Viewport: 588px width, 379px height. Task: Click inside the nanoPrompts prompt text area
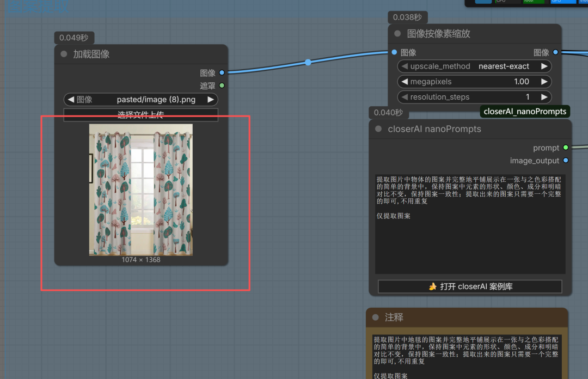click(x=470, y=224)
